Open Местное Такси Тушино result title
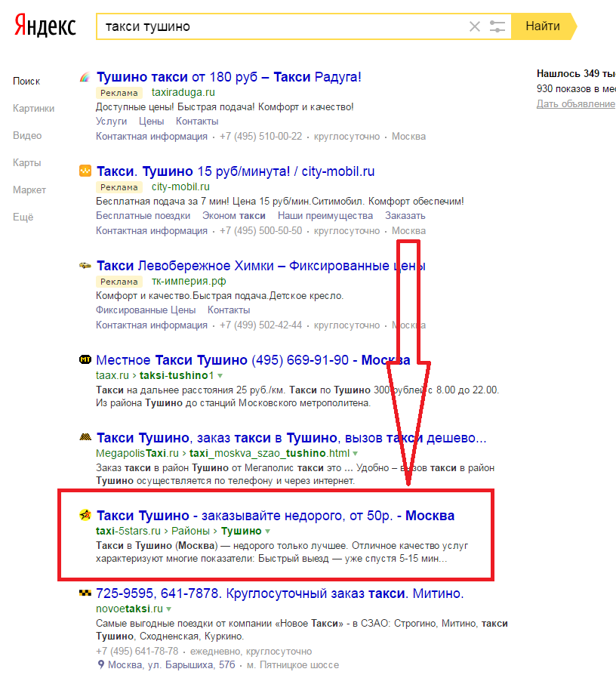 pyautogui.click(x=253, y=360)
